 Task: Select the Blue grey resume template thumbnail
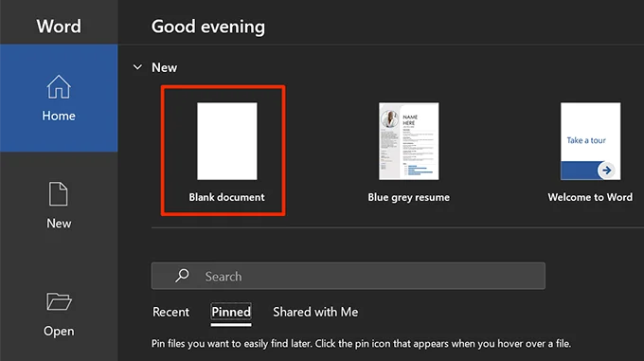[409, 141]
